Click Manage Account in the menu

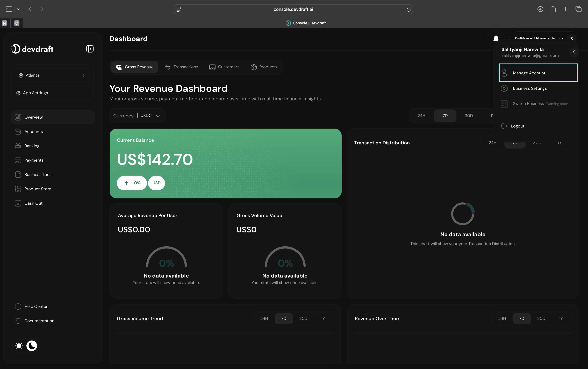[529, 73]
